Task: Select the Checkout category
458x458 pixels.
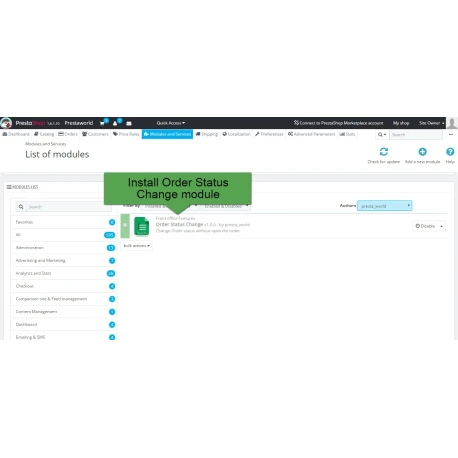Action: [x=63, y=286]
